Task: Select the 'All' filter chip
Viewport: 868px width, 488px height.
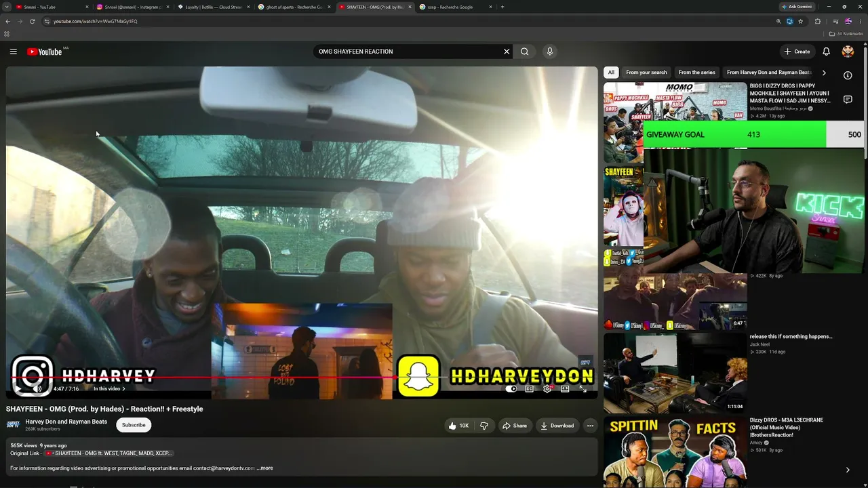Action: click(x=611, y=73)
